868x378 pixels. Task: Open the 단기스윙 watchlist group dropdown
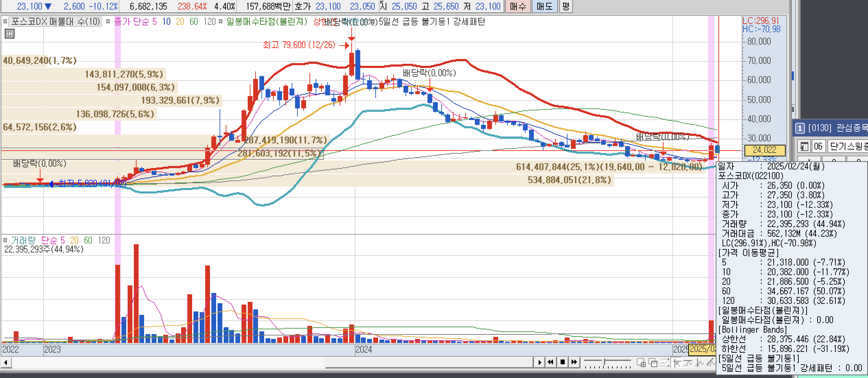[847, 146]
